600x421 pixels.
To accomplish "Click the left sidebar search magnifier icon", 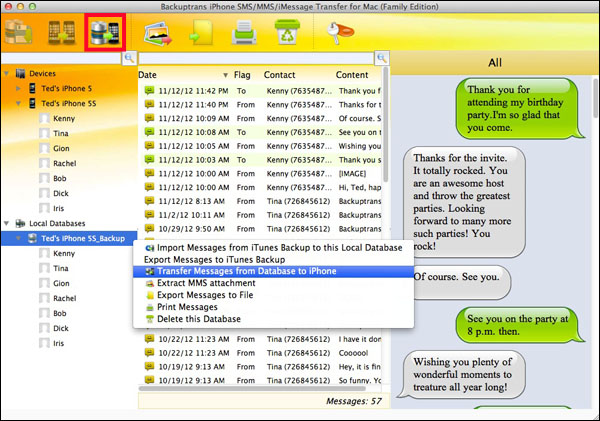I will point(129,58).
